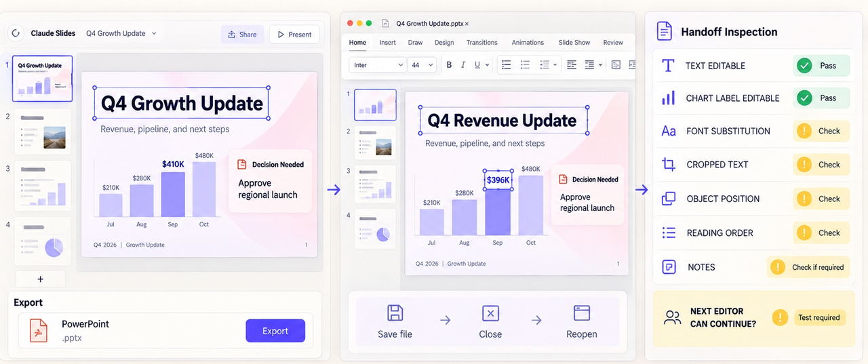Click the Object Position layers icon
Viewport: 868px width, 364px height.
669,199
